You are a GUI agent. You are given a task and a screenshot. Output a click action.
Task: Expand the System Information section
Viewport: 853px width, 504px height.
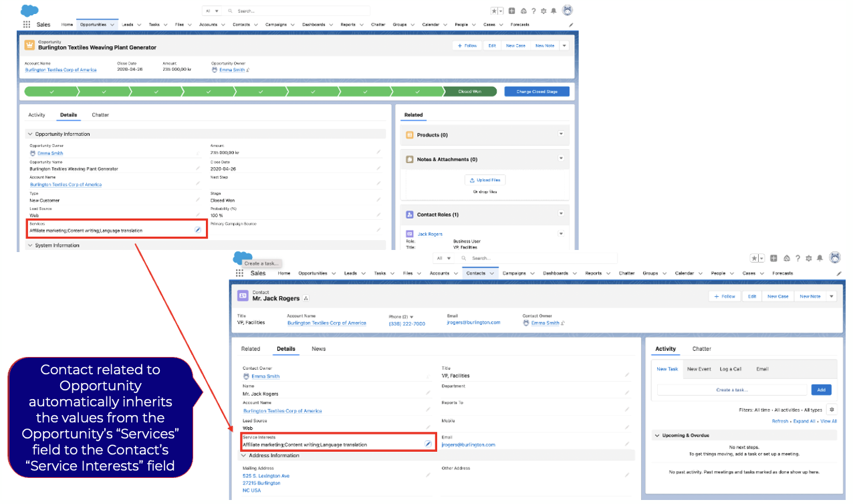click(30, 245)
